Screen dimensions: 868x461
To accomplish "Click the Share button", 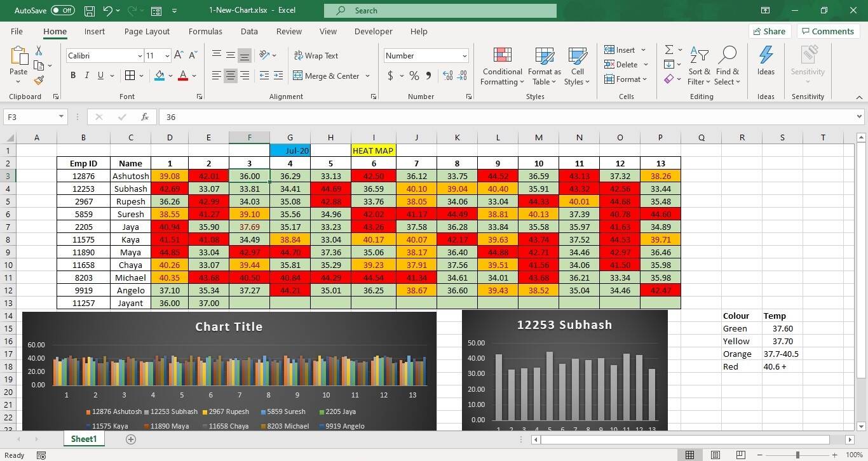I will pos(770,30).
